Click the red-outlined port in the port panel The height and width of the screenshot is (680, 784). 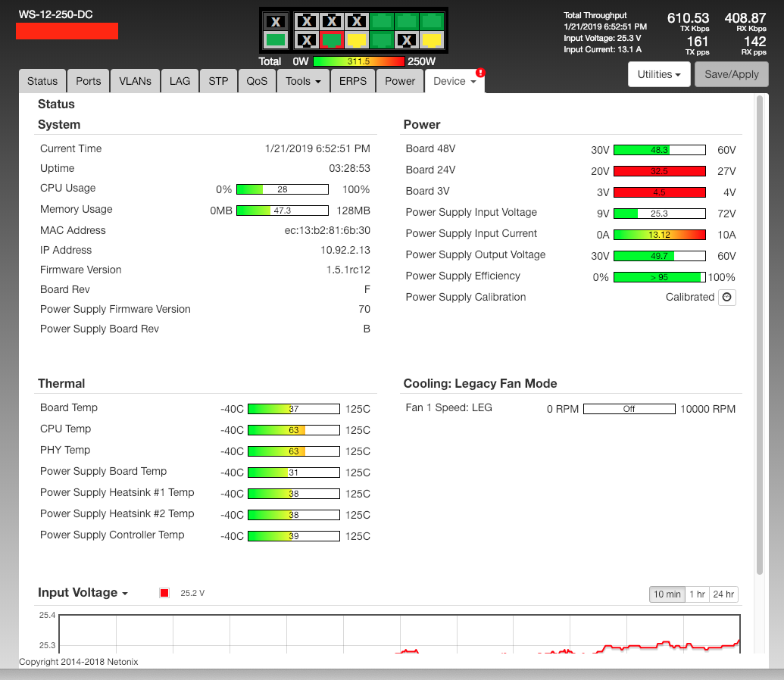tap(331, 40)
